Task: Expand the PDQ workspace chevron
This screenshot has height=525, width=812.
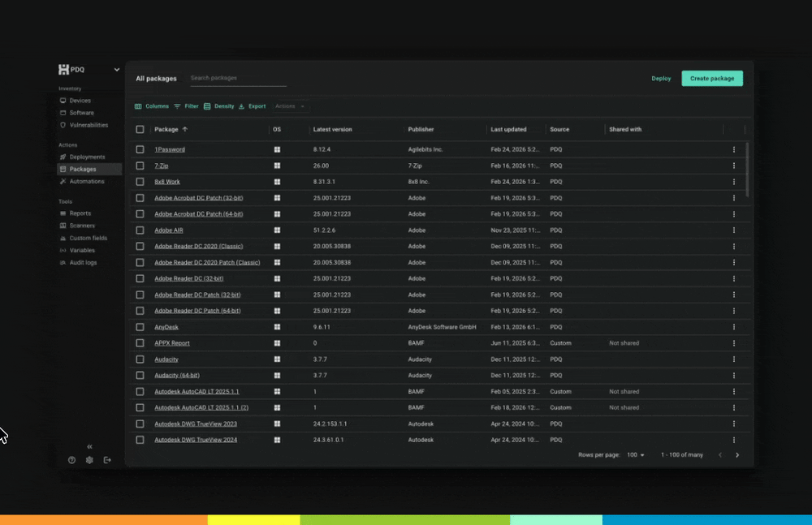Action: click(x=116, y=69)
